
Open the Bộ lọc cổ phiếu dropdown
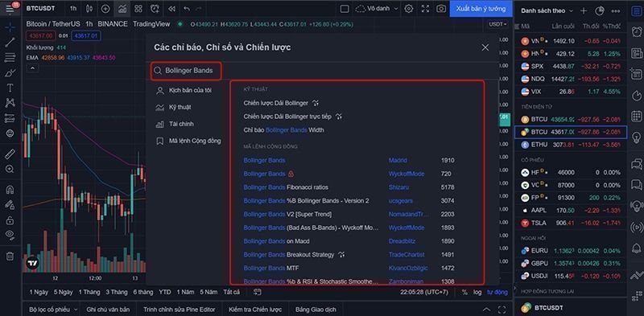pyautogui.click(x=52, y=310)
